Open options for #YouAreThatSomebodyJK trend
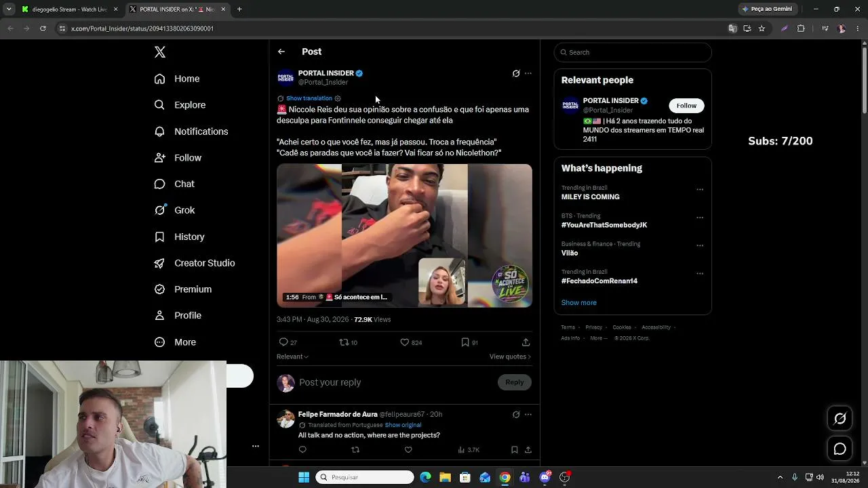Viewport: 868px width, 488px height. [x=700, y=218]
